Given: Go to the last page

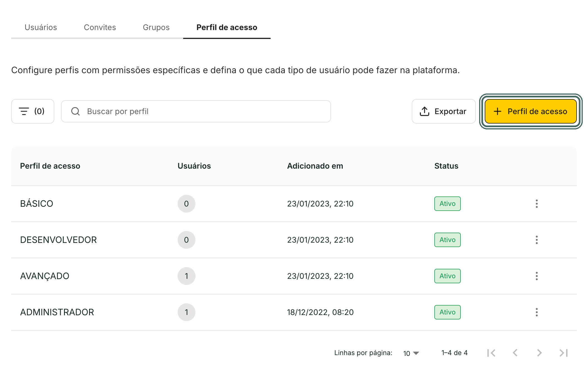Looking at the screenshot, I should tap(563, 353).
